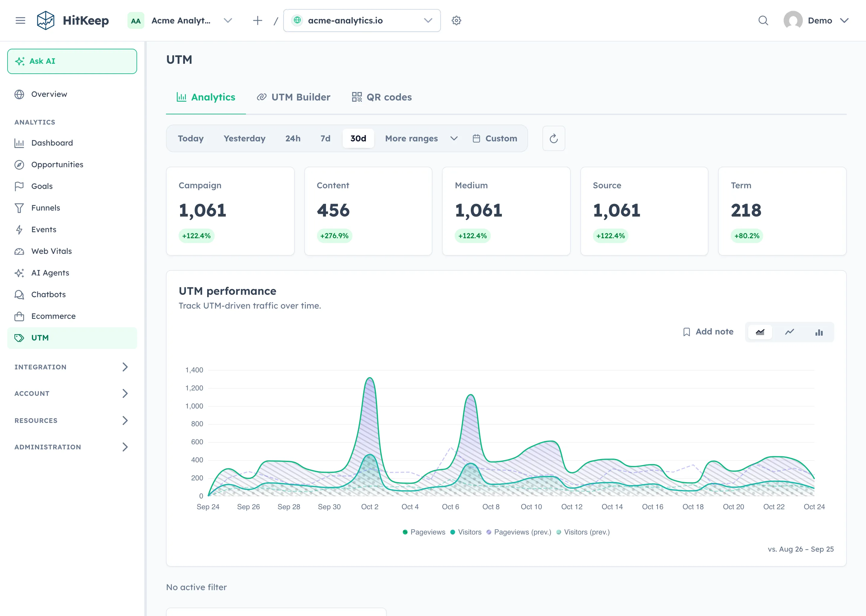Image resolution: width=866 pixels, height=616 pixels.
Task: Click the Term 218 stat card
Action: pos(782,211)
